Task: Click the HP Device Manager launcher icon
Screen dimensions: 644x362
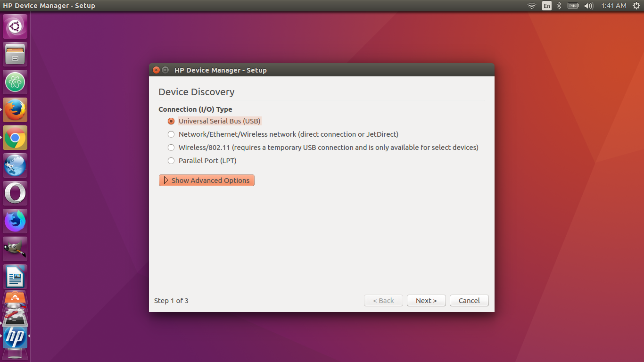Action: [x=15, y=337]
